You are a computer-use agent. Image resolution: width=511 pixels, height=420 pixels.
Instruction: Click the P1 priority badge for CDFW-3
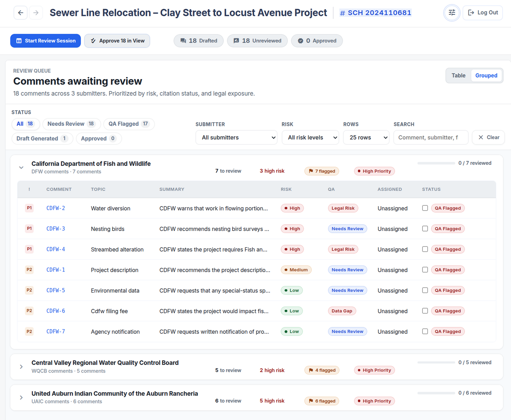click(29, 229)
